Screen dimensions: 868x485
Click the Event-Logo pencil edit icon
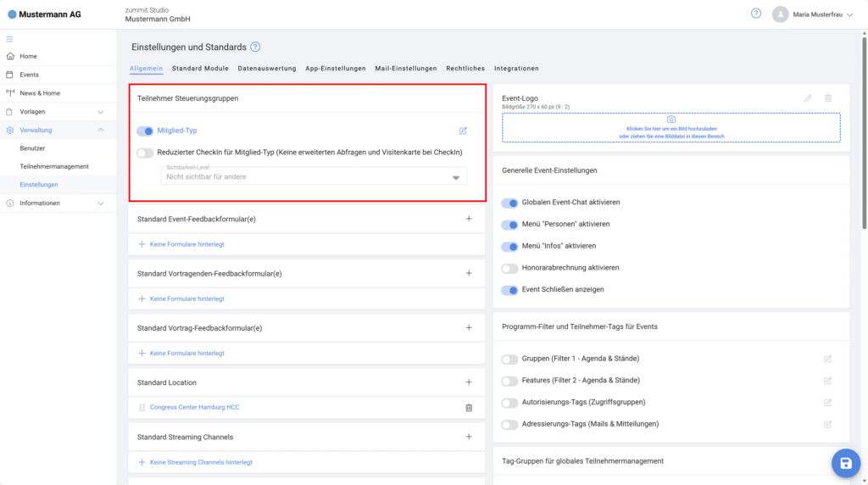point(808,98)
